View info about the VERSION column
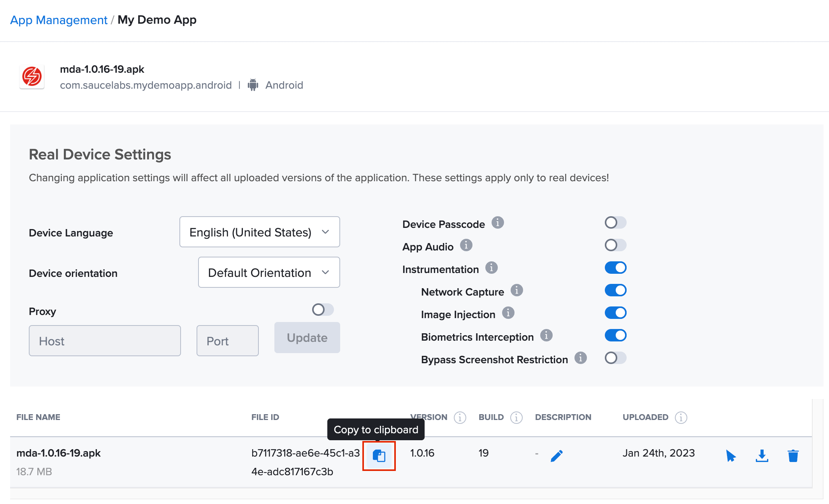This screenshot has height=504, width=829. (x=460, y=417)
